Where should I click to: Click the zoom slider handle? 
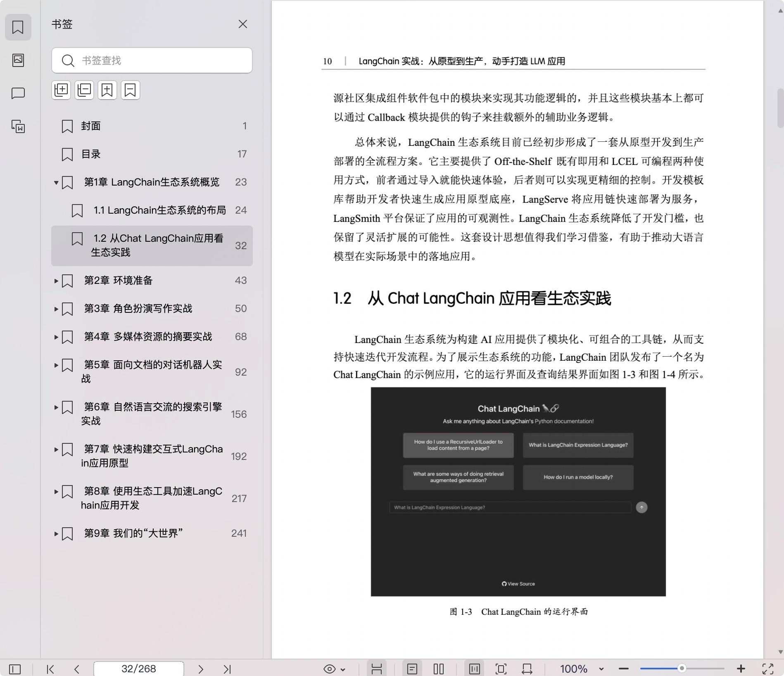pyautogui.click(x=682, y=669)
